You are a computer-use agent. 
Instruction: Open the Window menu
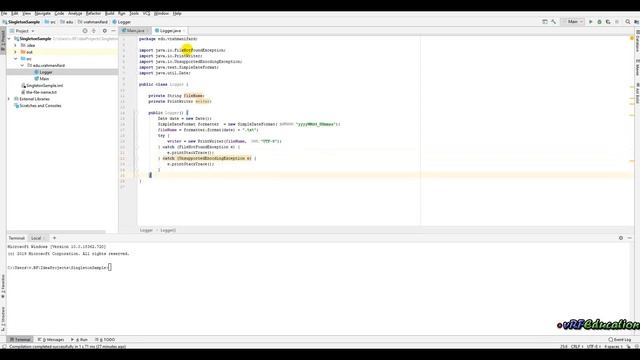click(x=161, y=13)
